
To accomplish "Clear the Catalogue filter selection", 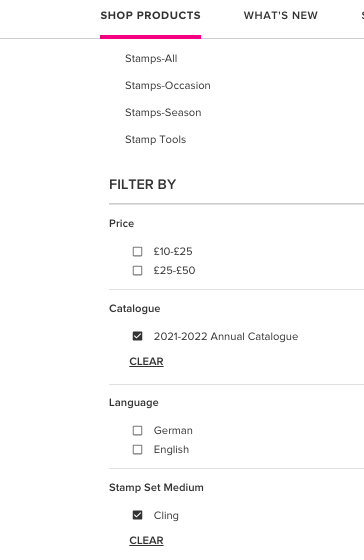I will (146, 361).
